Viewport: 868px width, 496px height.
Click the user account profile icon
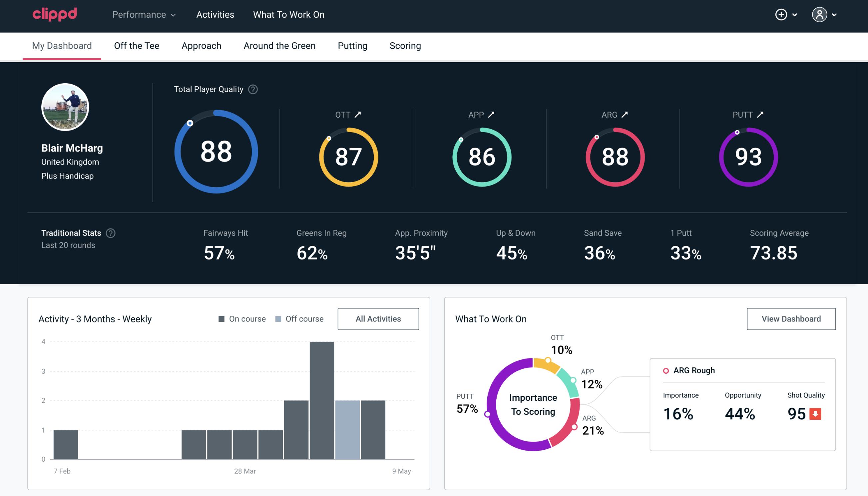(x=820, y=15)
